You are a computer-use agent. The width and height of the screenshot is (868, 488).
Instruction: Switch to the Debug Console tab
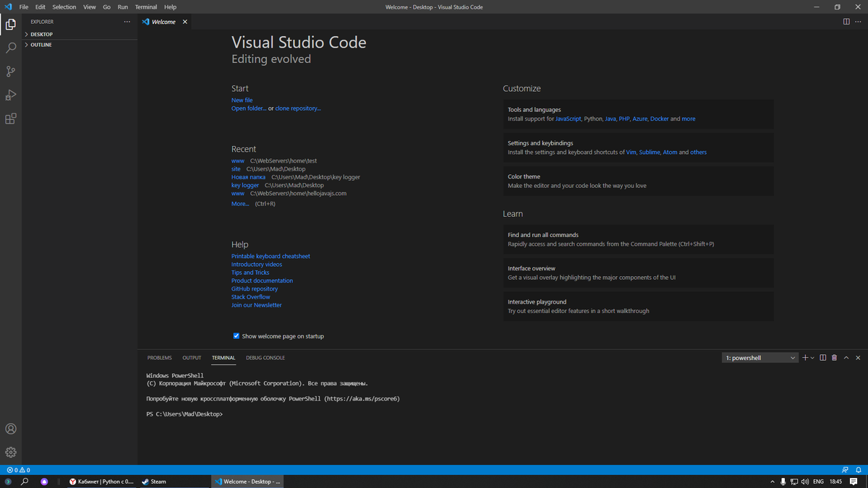[265, 358]
